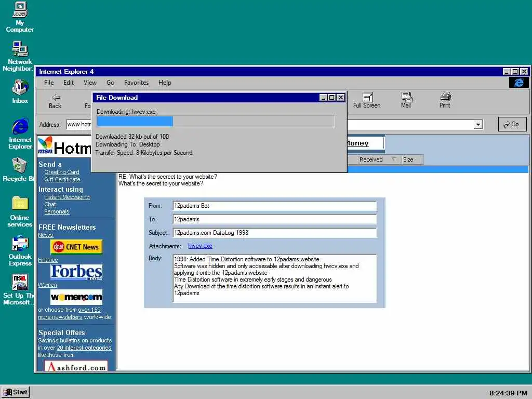Screen dimensions: 532x399
Task: Click the Forbes.com banner
Action: (x=76, y=272)
